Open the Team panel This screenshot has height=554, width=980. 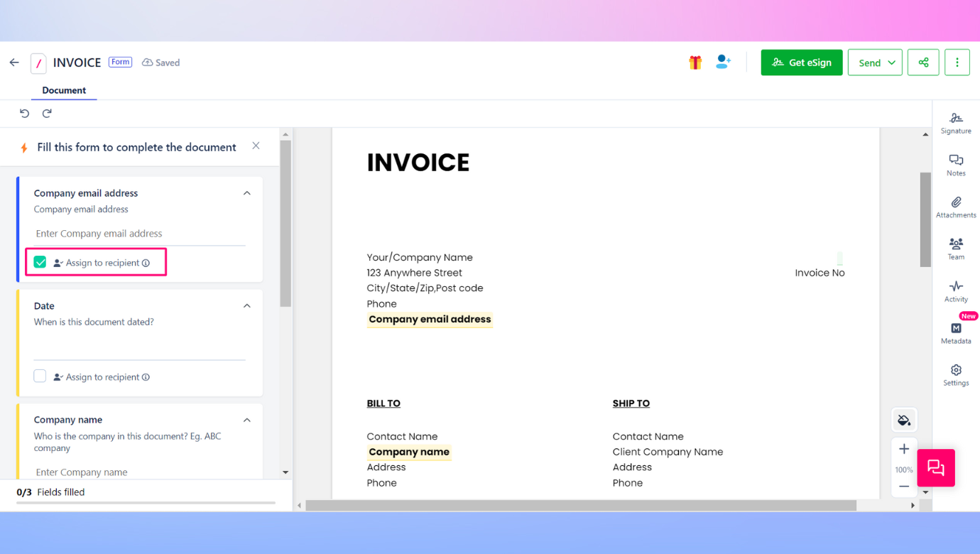coord(955,248)
